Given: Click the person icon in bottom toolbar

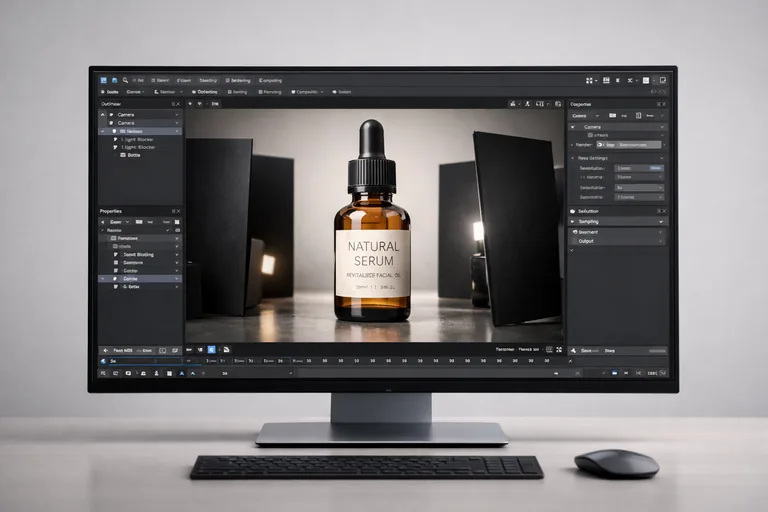Looking at the screenshot, I should pyautogui.click(x=156, y=373).
